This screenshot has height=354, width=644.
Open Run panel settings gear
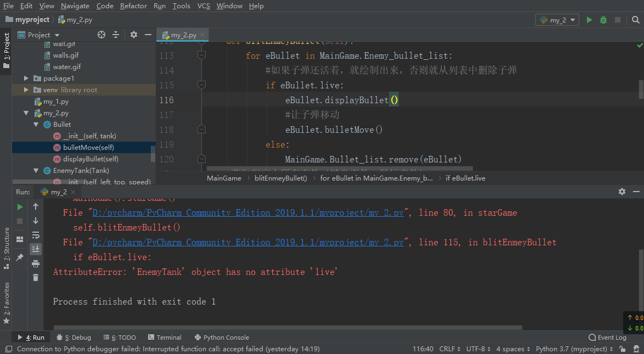(622, 192)
